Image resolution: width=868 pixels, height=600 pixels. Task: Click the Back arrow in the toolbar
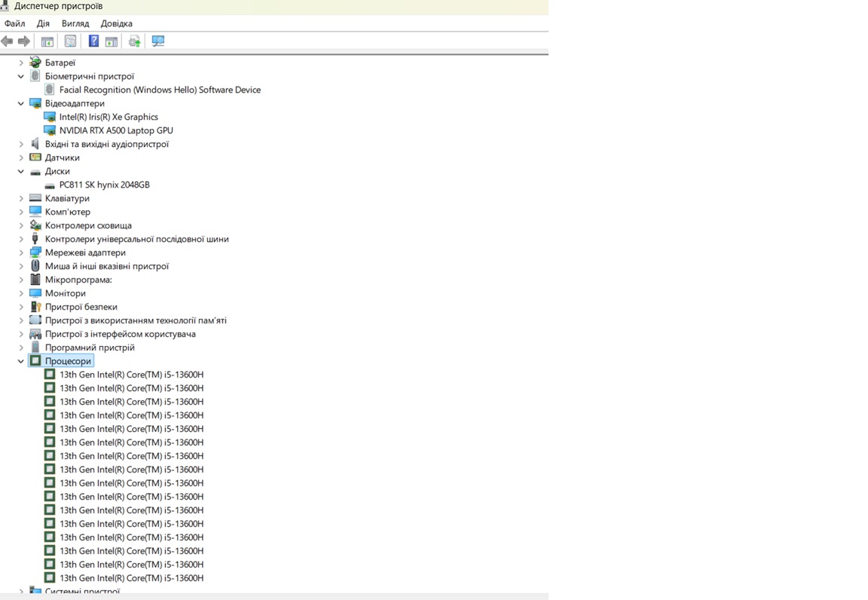8,41
